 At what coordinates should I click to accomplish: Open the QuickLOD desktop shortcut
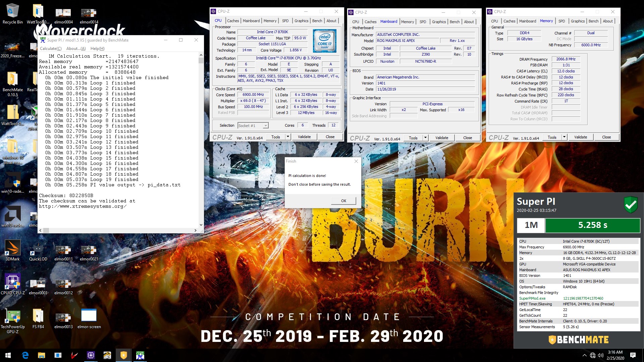(x=38, y=250)
